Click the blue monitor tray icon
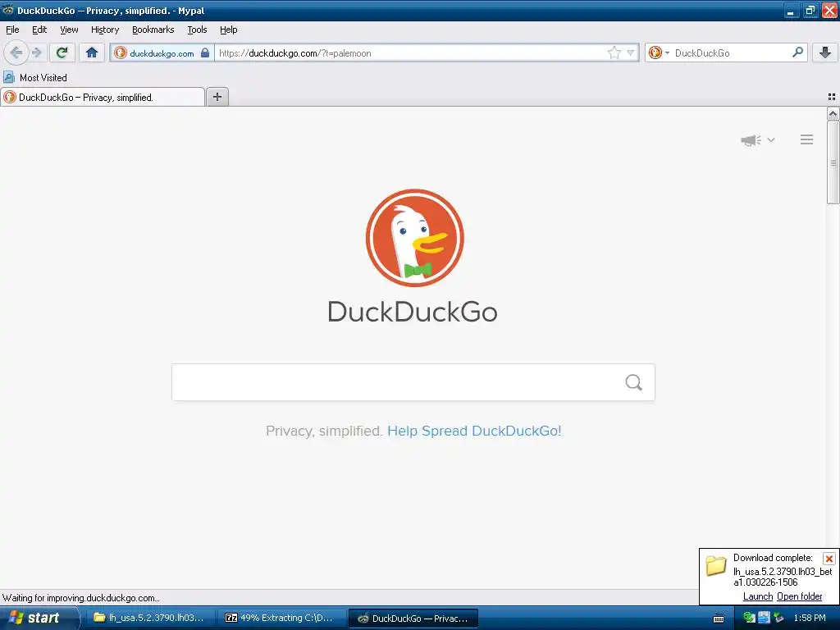 click(x=764, y=618)
